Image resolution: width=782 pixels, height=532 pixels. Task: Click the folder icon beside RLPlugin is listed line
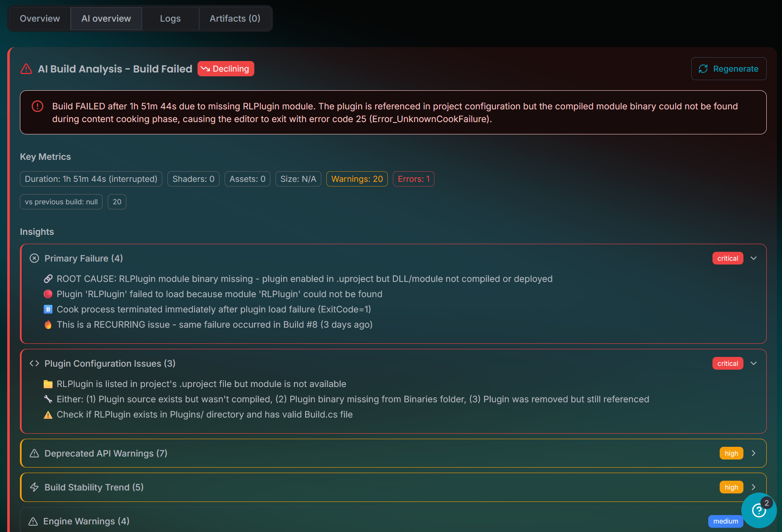tap(48, 384)
